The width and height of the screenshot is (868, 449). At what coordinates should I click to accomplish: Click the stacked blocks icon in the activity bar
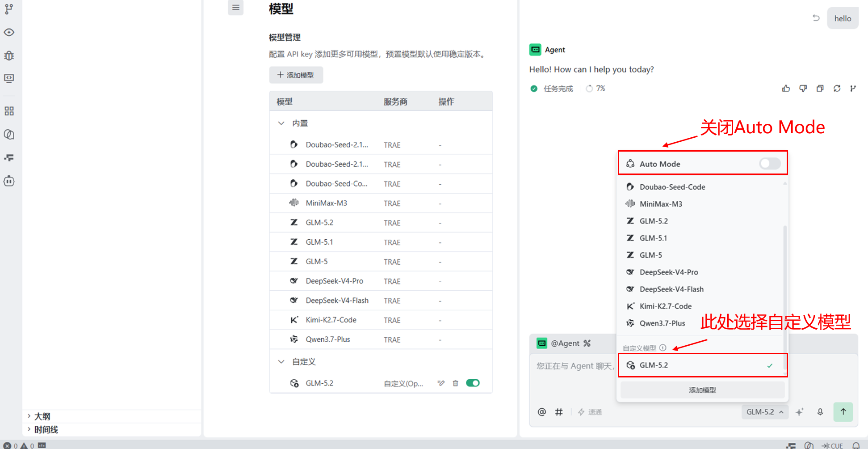point(9,157)
